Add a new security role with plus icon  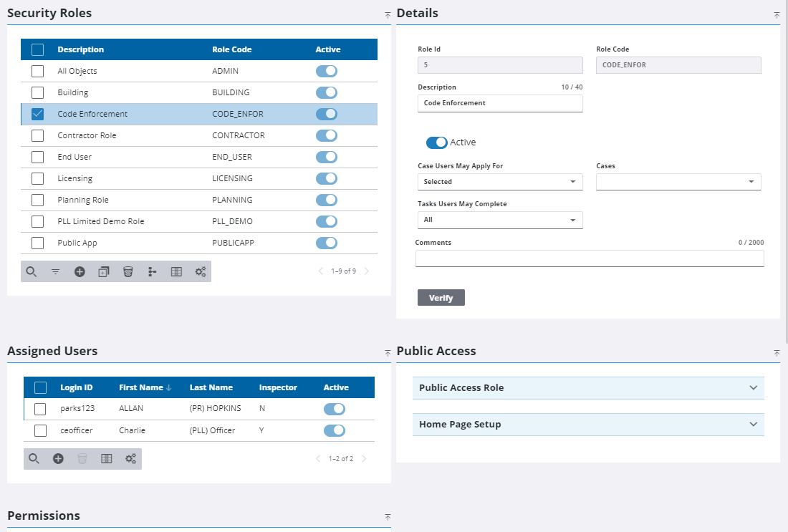click(x=80, y=272)
